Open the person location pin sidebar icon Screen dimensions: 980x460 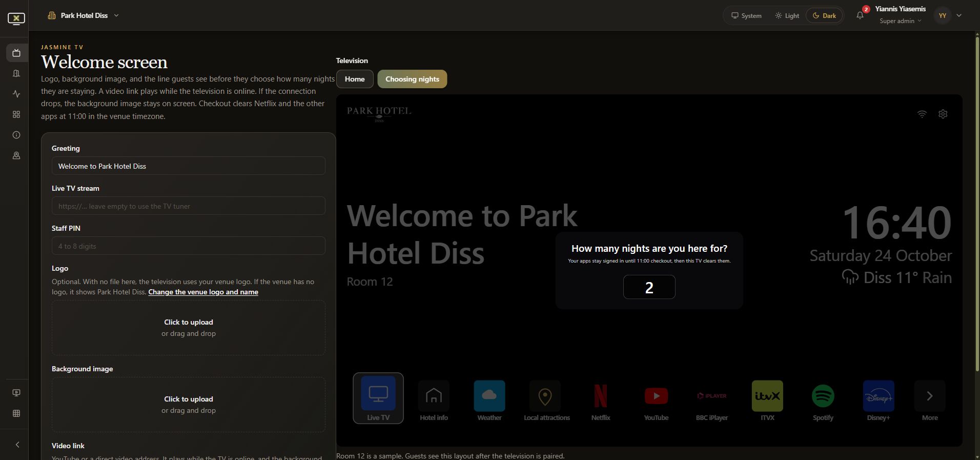[x=16, y=155]
